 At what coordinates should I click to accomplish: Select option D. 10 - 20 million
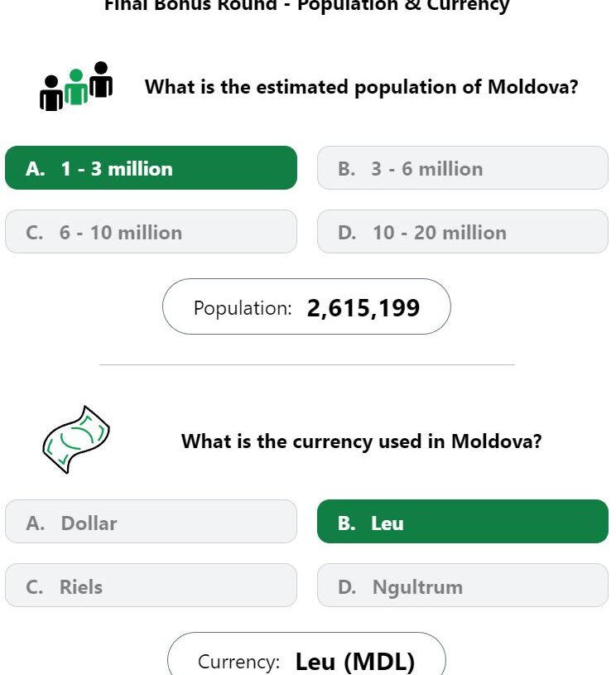(463, 232)
